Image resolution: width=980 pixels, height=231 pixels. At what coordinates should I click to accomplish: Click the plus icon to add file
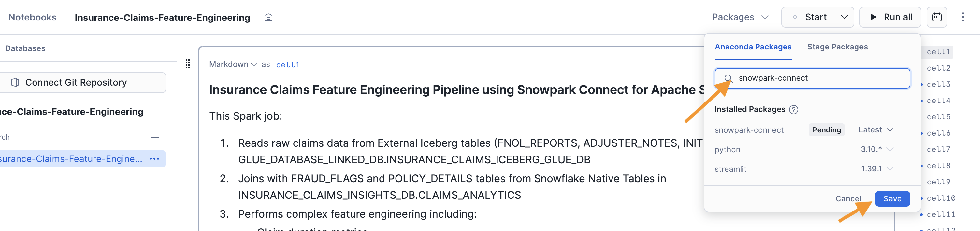tap(155, 137)
